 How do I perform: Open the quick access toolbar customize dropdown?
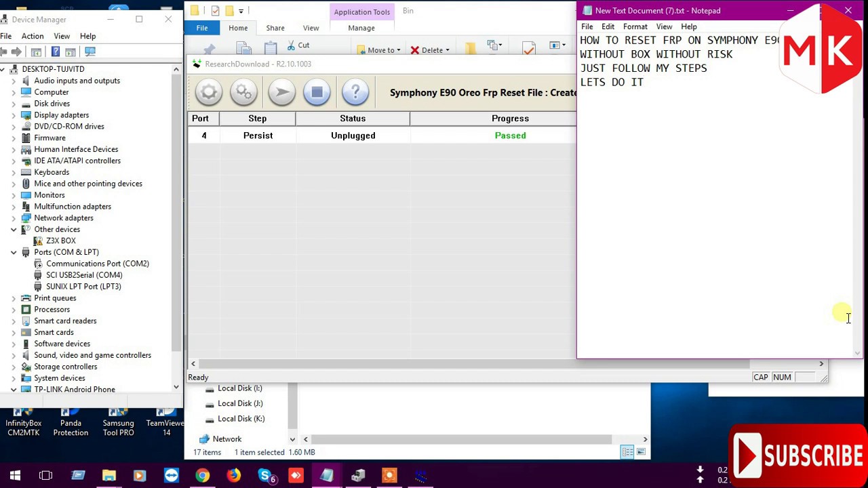[241, 11]
